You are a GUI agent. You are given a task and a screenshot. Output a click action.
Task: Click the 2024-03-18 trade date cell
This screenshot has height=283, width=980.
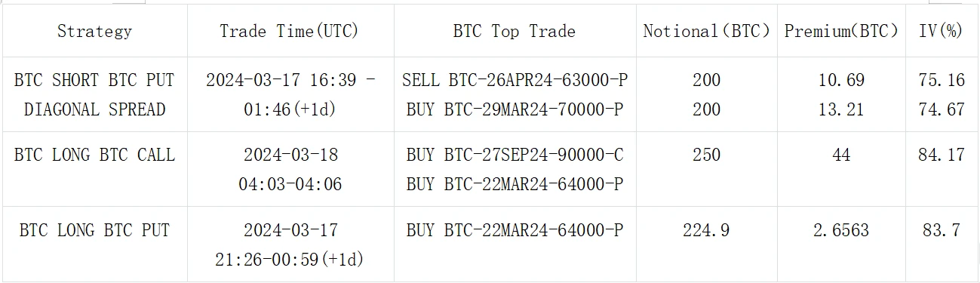tap(290, 155)
